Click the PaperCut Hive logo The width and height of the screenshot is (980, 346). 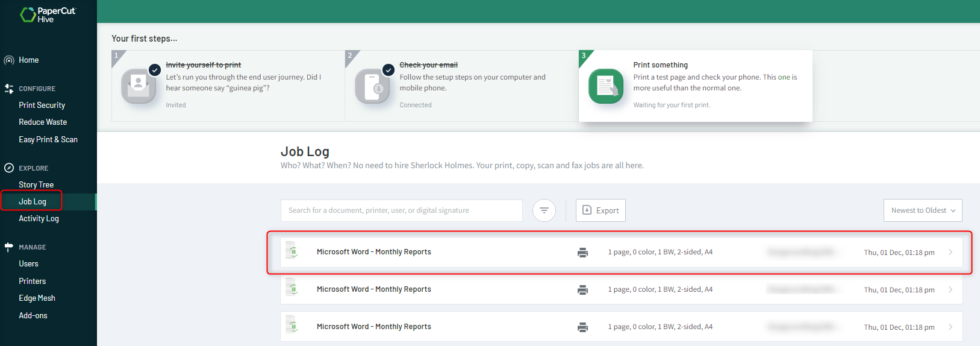pos(48,14)
